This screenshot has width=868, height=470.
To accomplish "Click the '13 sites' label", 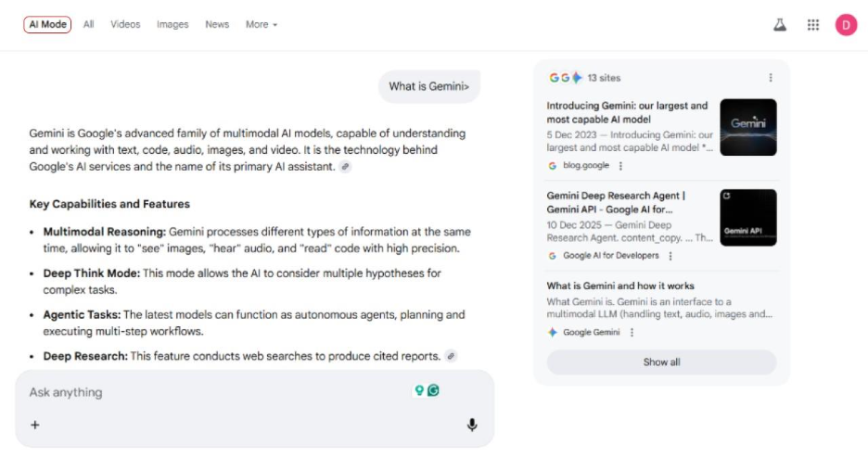I will [x=604, y=78].
